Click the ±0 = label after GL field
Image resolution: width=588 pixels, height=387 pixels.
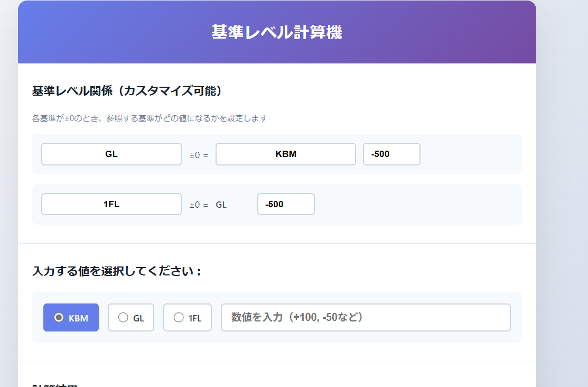199,155
